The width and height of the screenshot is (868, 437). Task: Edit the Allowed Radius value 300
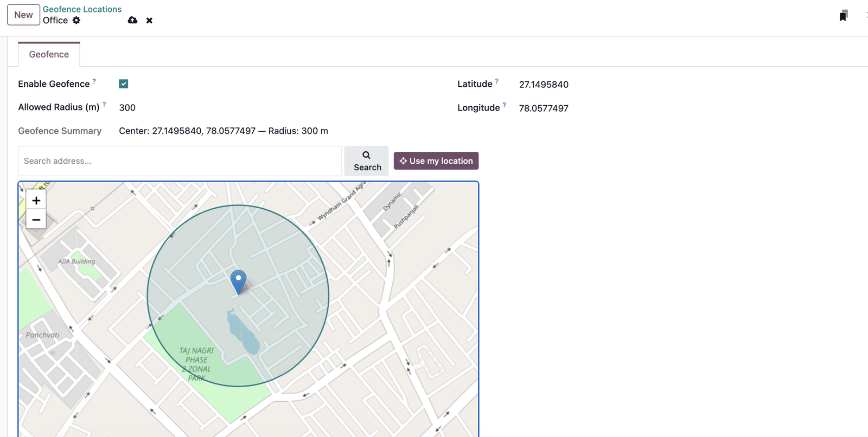click(127, 107)
